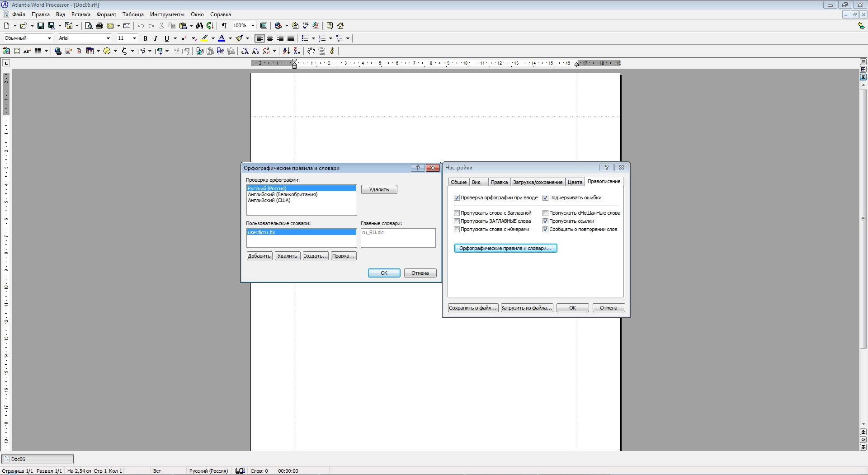
Task: Insert footnote AB1 icon
Action: point(27,51)
